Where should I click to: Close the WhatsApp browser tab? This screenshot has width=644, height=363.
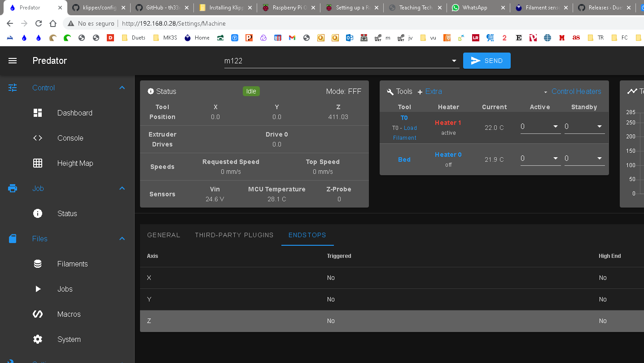point(503,8)
